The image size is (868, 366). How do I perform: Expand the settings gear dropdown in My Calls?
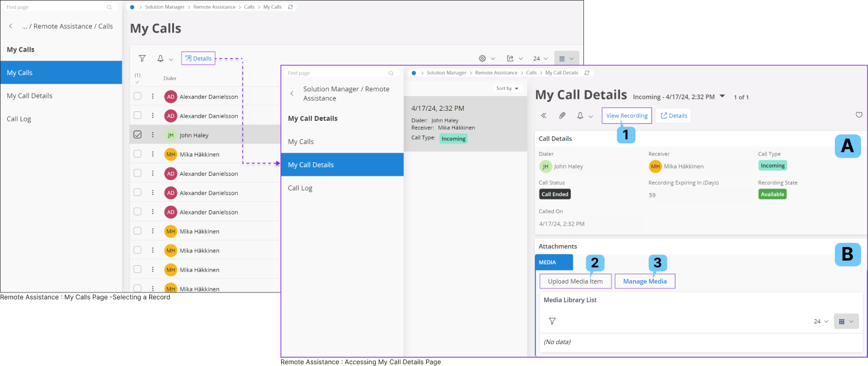(x=486, y=59)
